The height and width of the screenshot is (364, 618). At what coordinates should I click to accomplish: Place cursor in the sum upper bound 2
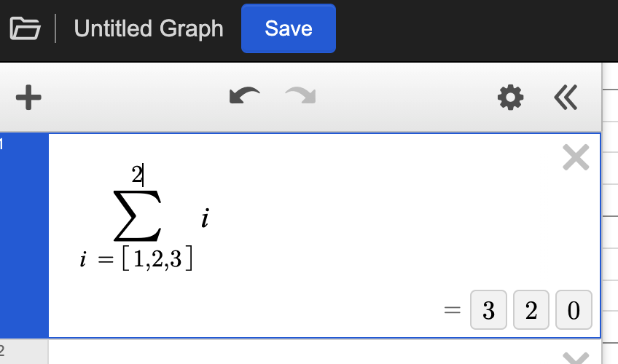[137, 175]
